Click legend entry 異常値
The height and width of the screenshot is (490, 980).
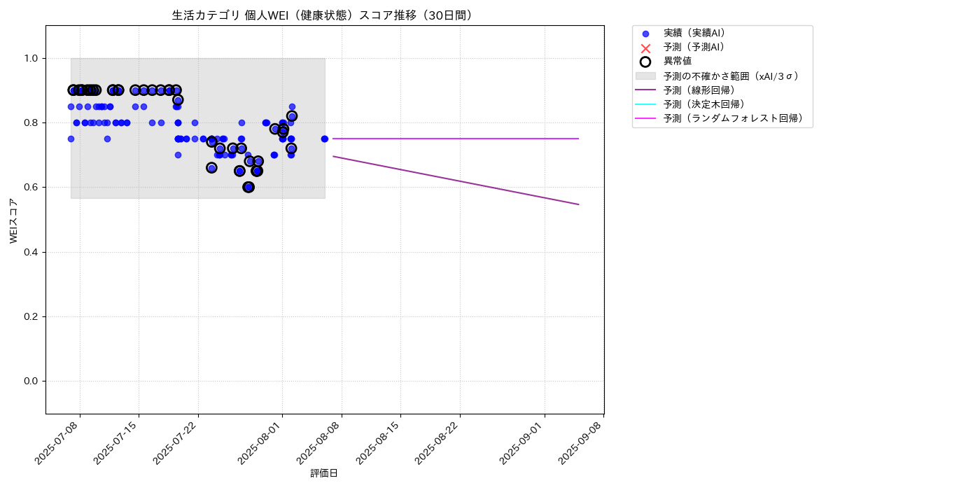(x=678, y=62)
